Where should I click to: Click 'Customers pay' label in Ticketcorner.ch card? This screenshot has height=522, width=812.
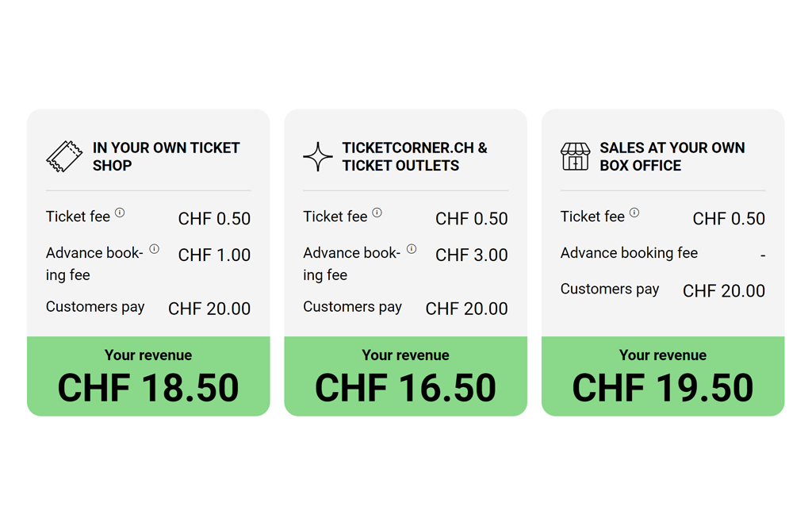353,307
